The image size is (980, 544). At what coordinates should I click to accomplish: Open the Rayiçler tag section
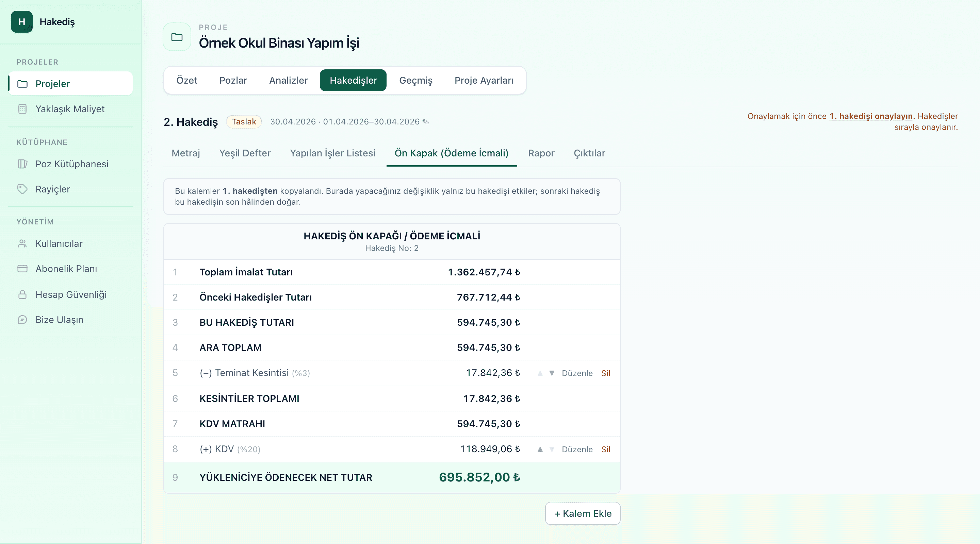pos(70,189)
